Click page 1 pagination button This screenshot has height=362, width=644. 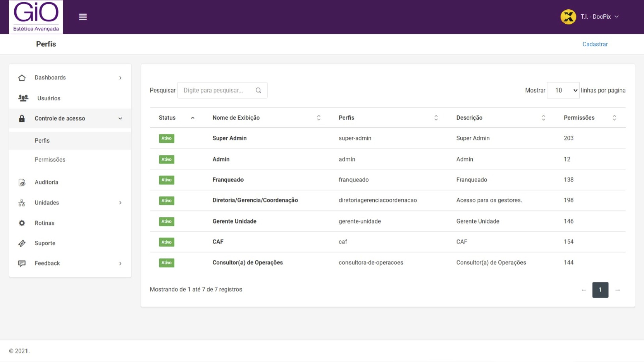click(x=600, y=290)
